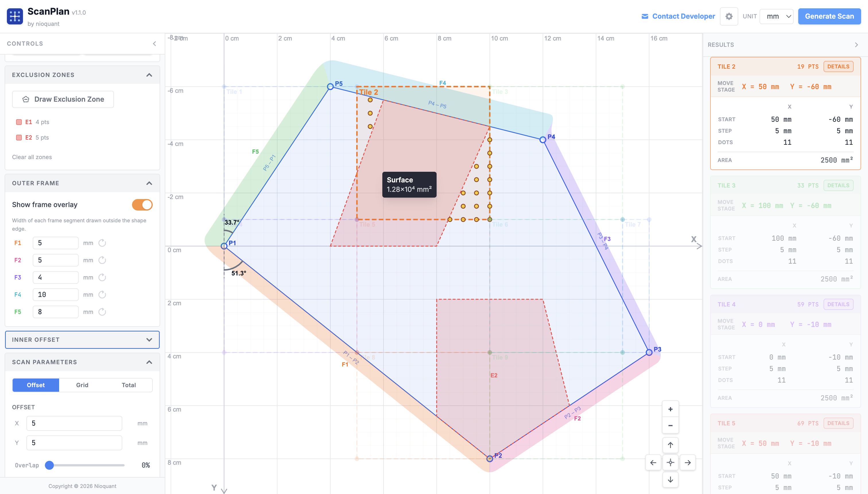Switch to the Grid tab
The image size is (868, 494).
(82, 385)
